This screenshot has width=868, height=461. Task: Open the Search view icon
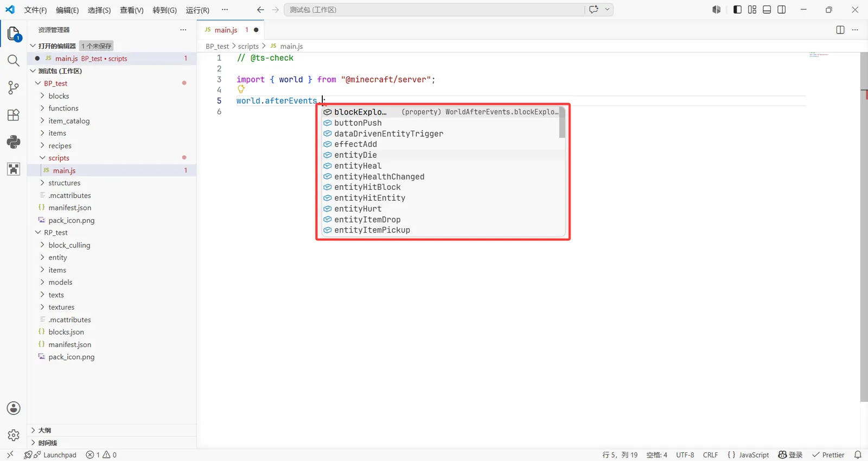(14, 61)
